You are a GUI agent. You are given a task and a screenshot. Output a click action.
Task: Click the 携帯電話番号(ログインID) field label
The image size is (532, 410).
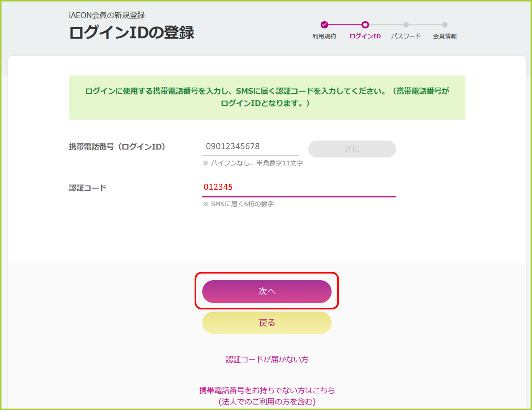pos(117,147)
